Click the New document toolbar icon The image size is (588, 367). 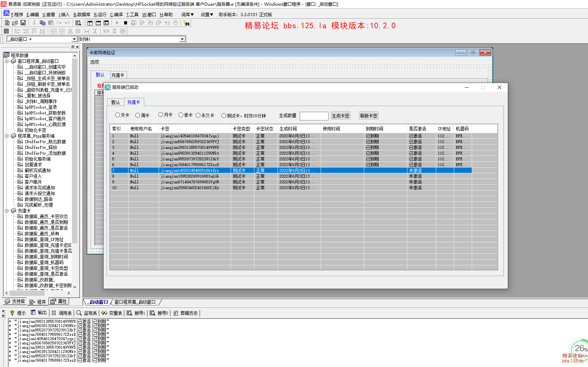(7, 23)
